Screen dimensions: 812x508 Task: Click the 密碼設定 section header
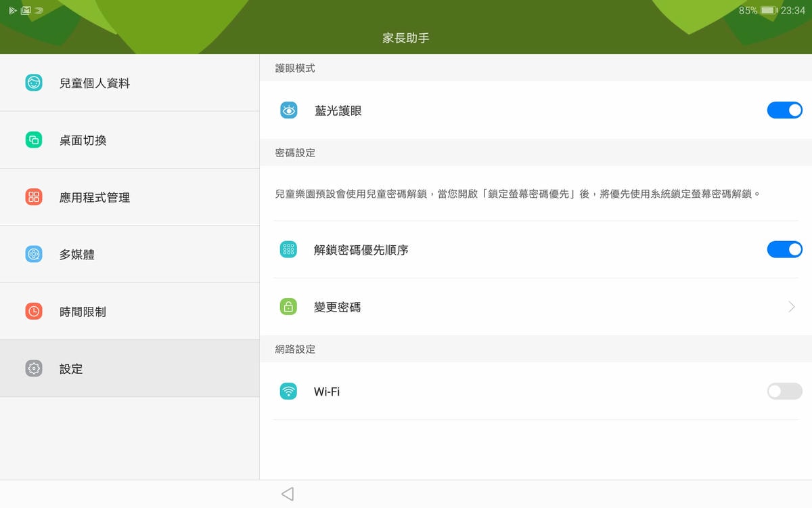(295, 153)
